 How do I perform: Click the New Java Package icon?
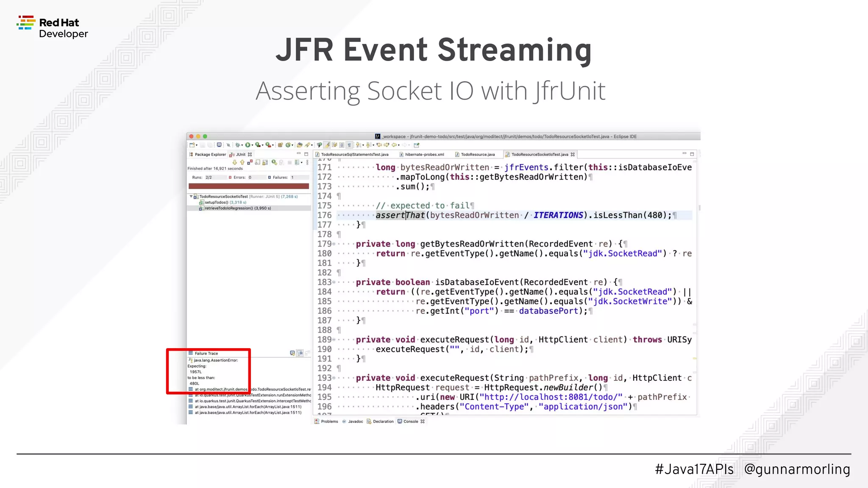280,145
